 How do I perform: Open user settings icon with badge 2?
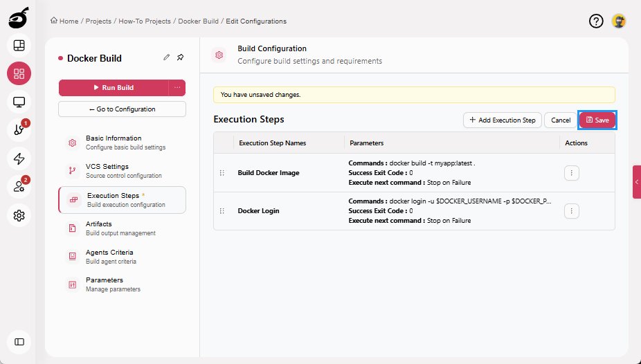pos(19,187)
